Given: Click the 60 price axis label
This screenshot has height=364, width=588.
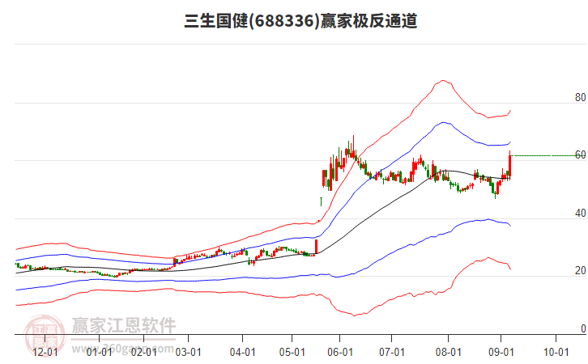Looking at the screenshot, I should pos(580,155).
